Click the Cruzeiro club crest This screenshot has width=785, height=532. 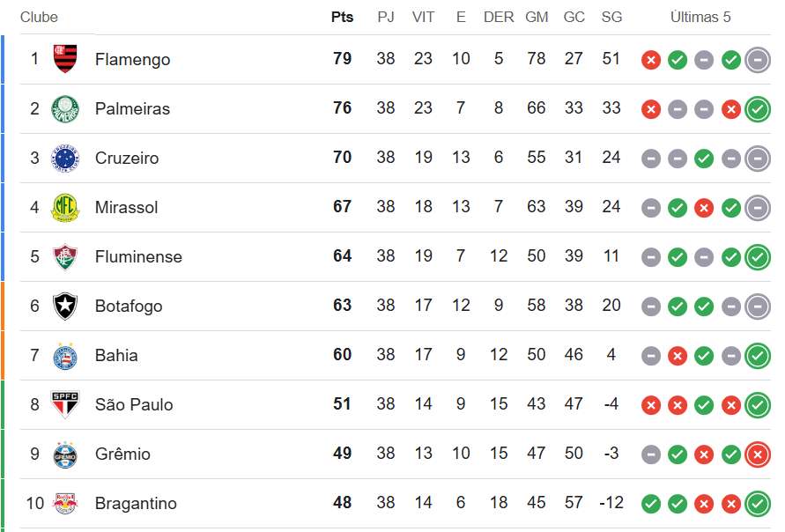[x=65, y=158]
